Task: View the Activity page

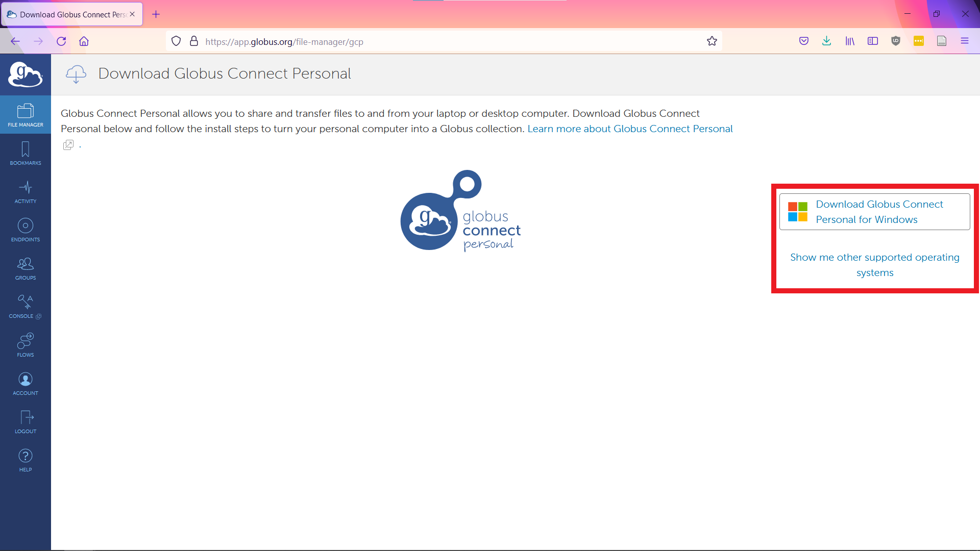Action: 26,191
